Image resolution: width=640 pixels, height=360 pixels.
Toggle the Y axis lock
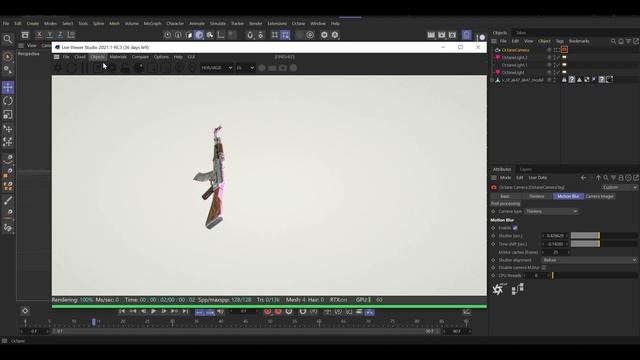click(50, 35)
